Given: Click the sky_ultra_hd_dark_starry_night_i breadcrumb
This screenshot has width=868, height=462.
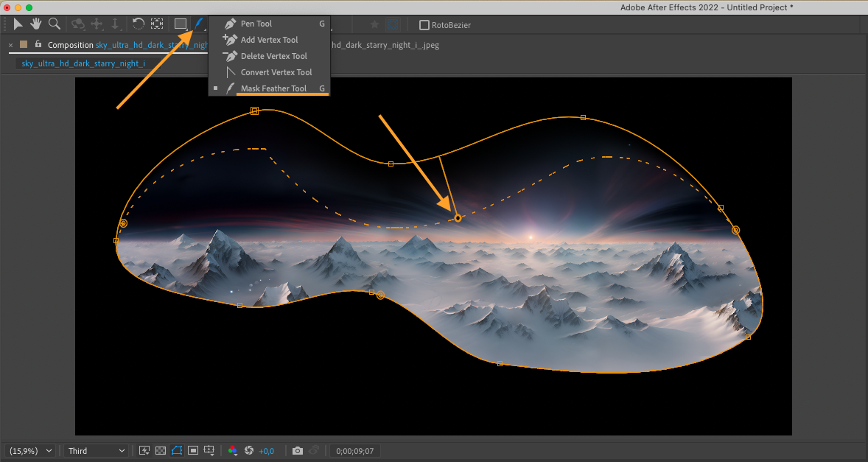Looking at the screenshot, I should pyautogui.click(x=83, y=63).
